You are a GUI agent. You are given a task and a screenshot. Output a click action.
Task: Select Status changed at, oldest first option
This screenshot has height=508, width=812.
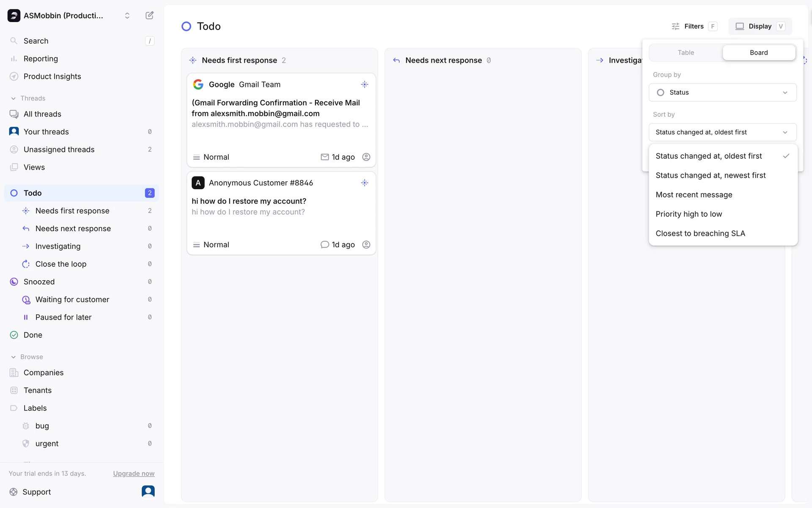(709, 156)
